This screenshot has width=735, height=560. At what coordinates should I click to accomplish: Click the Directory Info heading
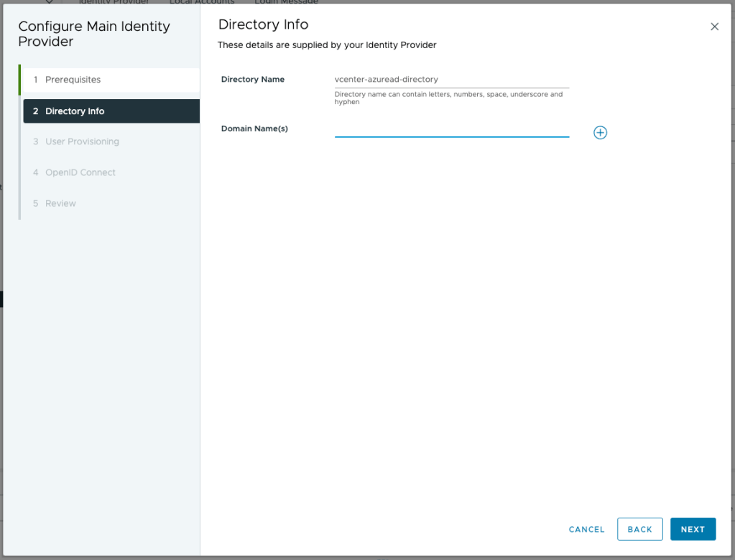(263, 24)
